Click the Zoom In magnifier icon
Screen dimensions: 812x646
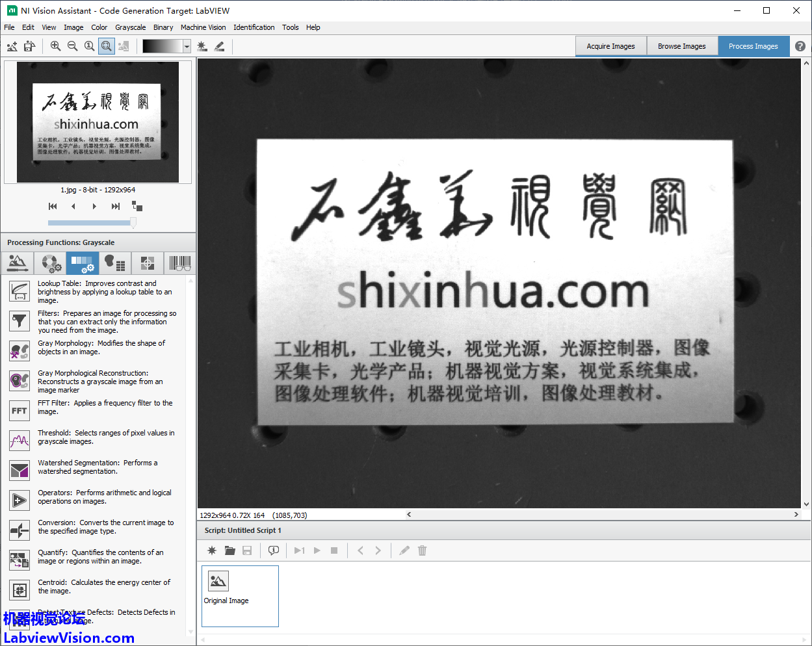point(55,46)
